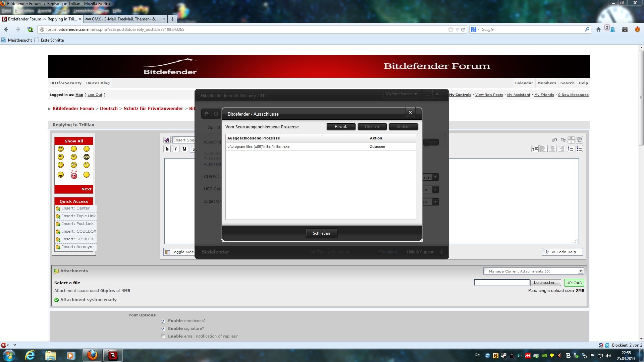Close the Bitdefender Ausschlüsse dialog
Viewport: 644px width, 362px height.
coord(410,113)
